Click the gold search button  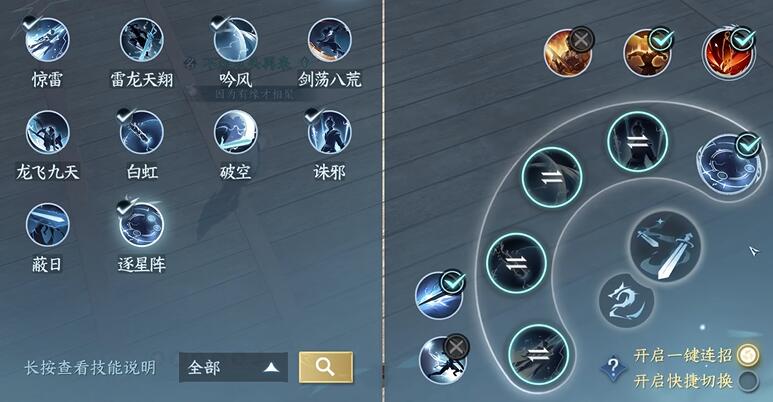click(326, 367)
